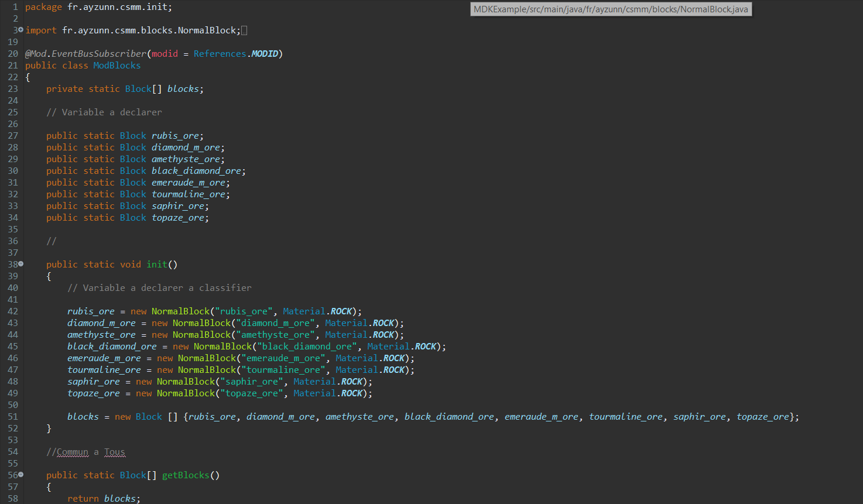Collapse the init() method fold marker
Screen dimensions: 863x504
(21, 264)
